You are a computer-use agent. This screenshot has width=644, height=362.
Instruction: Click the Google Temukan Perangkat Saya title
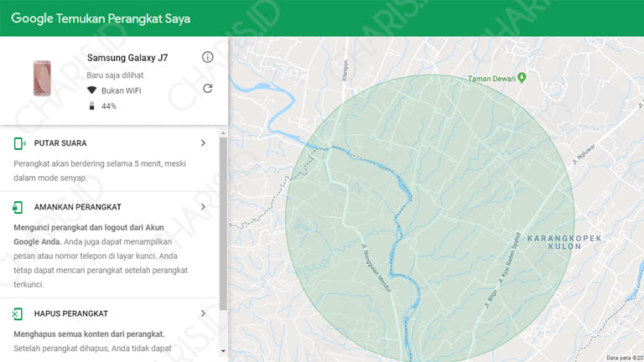point(101,18)
